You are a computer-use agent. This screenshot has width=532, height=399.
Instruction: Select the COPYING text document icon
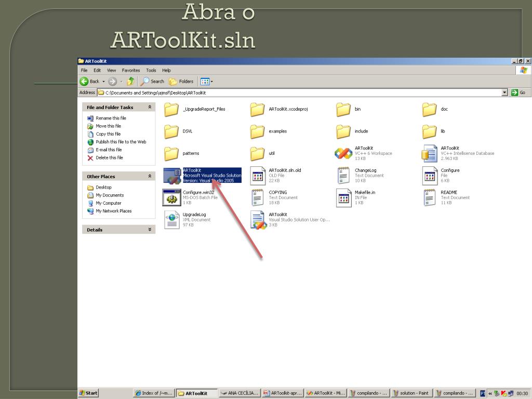(258, 197)
